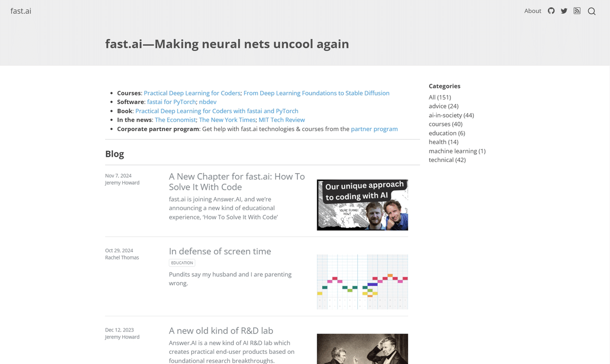Open the MIT Tech Review link
The image size is (610, 364).
click(x=282, y=120)
